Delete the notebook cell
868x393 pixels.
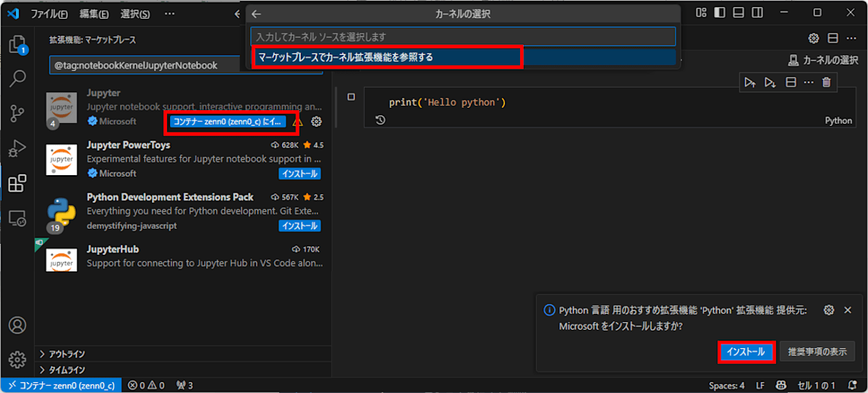coord(827,83)
